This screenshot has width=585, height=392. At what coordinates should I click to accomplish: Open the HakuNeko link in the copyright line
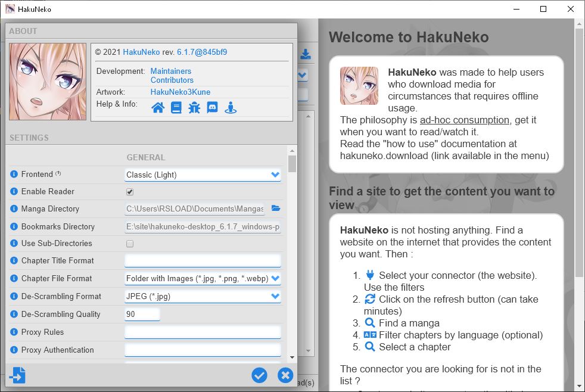[141, 52]
